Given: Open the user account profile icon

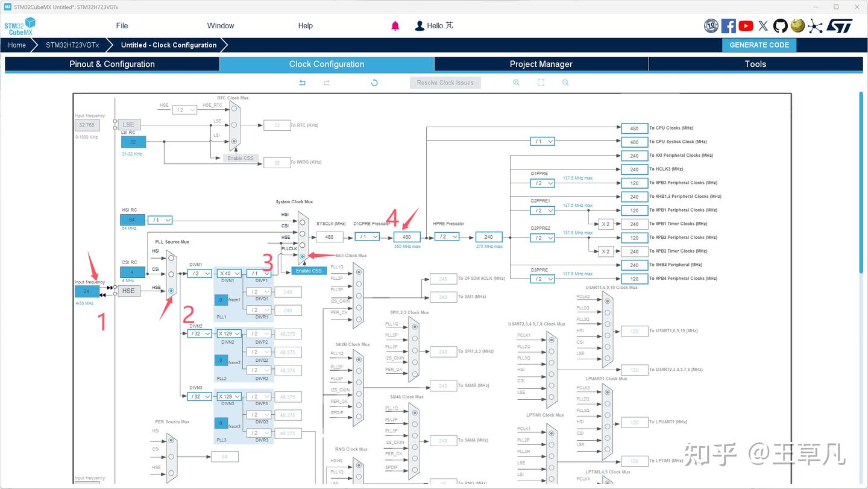Looking at the screenshot, I should coord(420,26).
